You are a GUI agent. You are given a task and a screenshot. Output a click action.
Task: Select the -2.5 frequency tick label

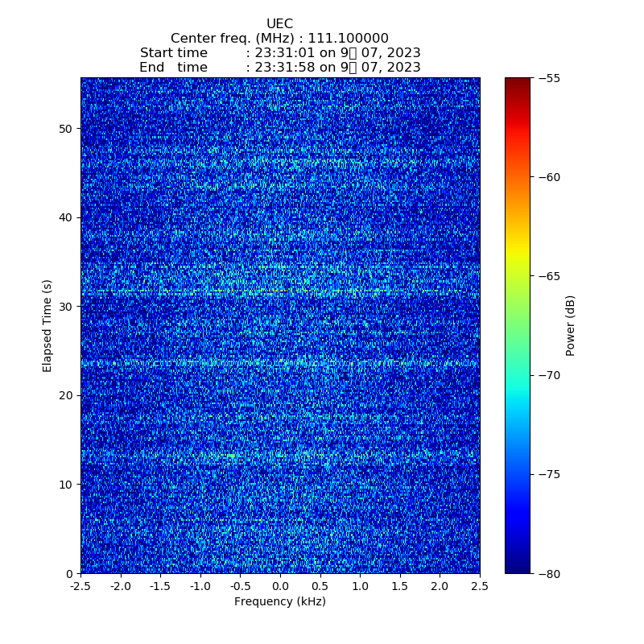click(x=80, y=587)
